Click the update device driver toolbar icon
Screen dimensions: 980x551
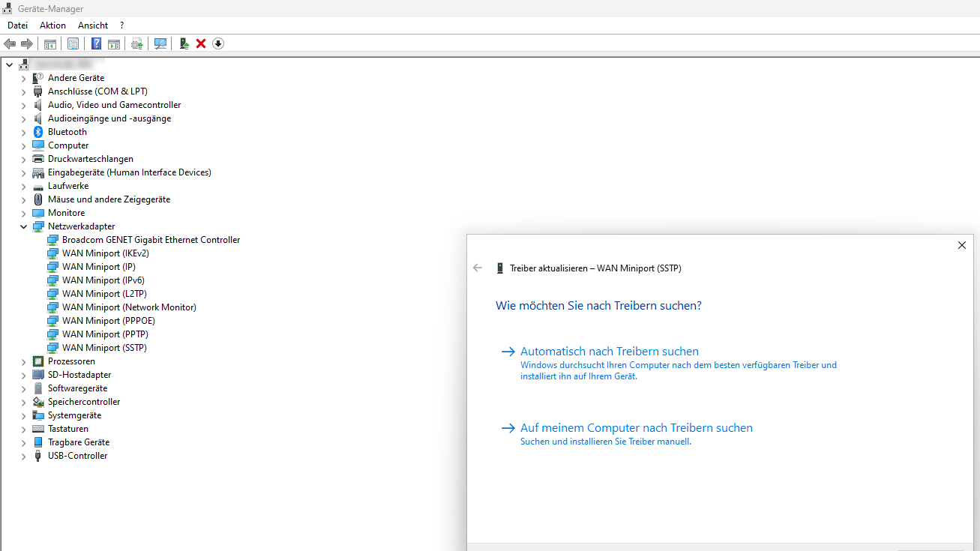click(184, 43)
